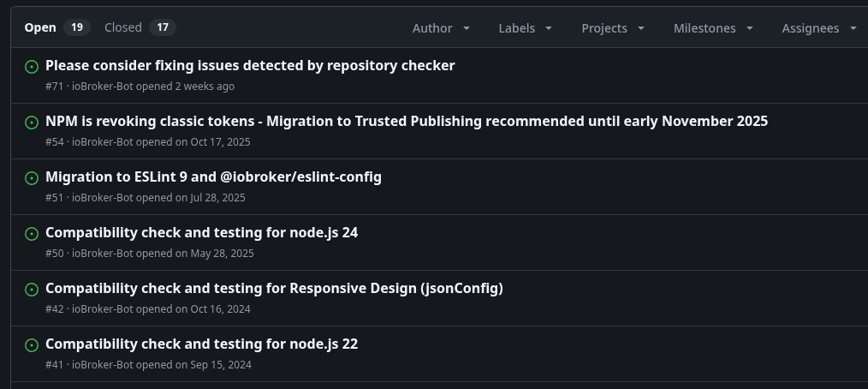The image size is (868, 389).
Task: Open node.js 24 compatibility check issue
Action: pos(201,232)
